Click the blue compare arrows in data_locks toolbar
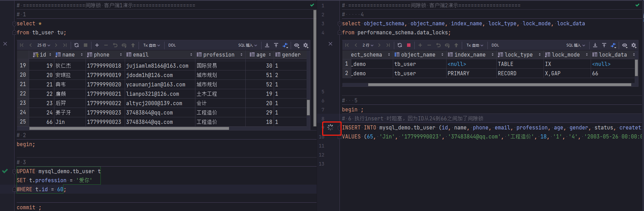The image size is (644, 211). 613,45
